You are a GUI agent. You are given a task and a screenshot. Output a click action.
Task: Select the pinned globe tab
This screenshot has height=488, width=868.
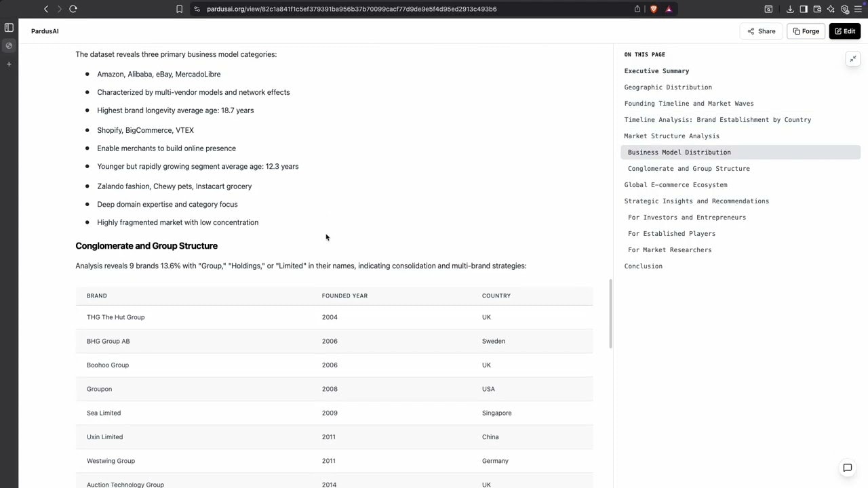9,45
